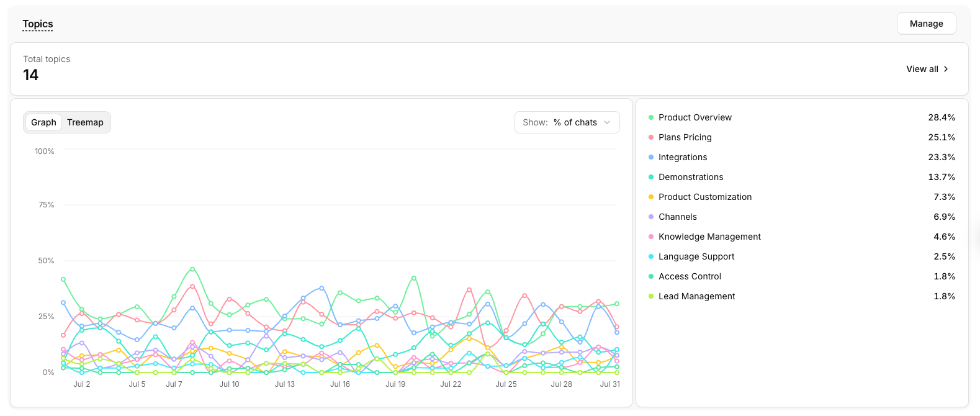This screenshot has height=416, width=980.
Task: Click the 7.3% Product Customization value
Action: (x=944, y=197)
